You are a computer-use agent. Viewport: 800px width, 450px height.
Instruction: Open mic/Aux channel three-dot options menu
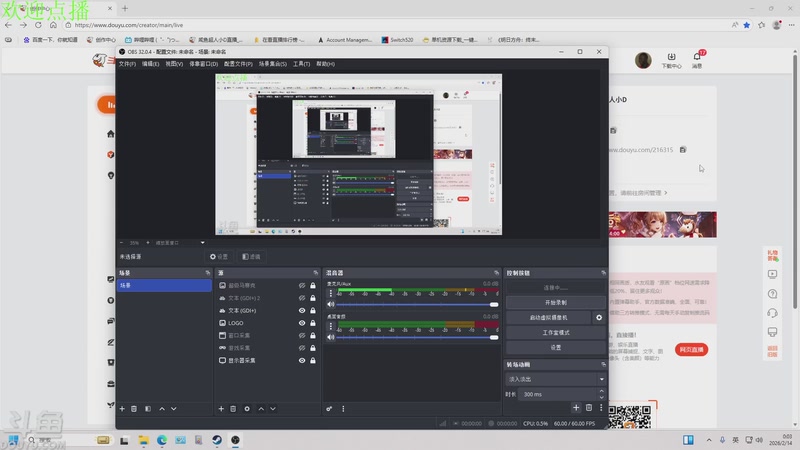[x=331, y=293]
